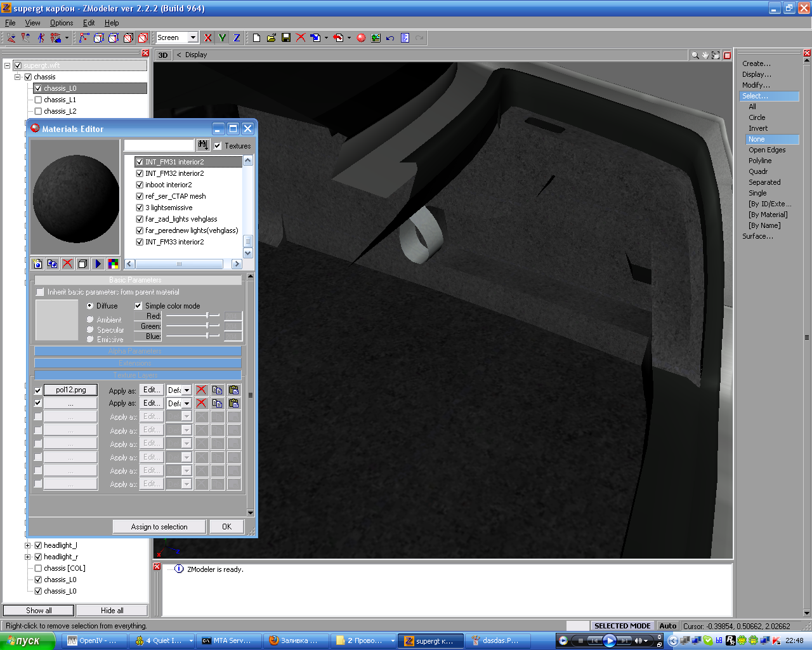Delete the selected material with red X

(67, 264)
